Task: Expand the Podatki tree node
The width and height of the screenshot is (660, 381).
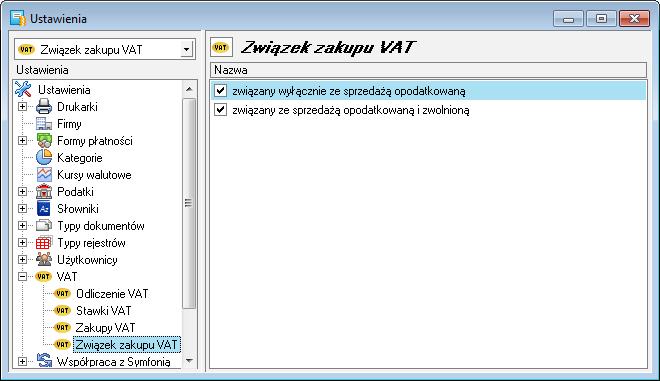Action: (22, 192)
